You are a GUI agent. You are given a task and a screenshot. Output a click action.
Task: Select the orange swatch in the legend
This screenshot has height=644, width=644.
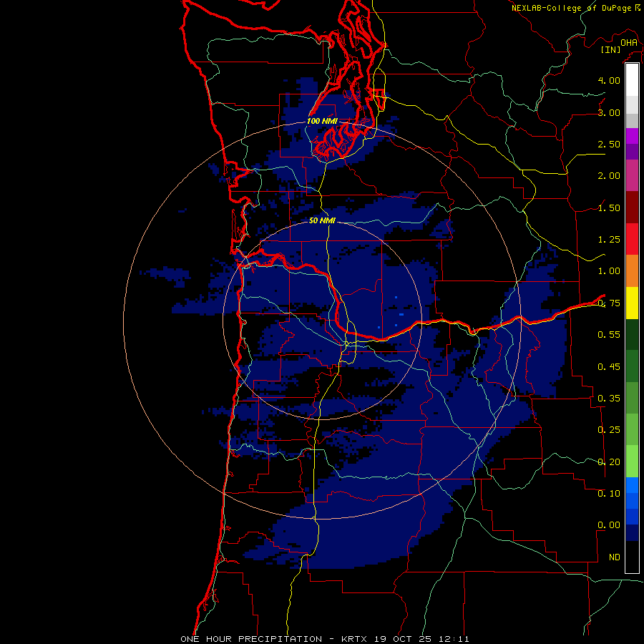pyautogui.click(x=632, y=271)
